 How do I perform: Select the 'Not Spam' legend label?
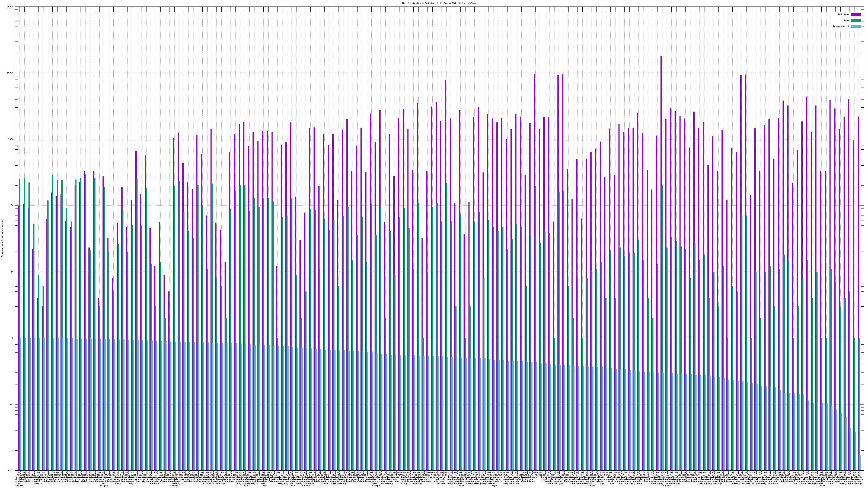(x=844, y=14)
